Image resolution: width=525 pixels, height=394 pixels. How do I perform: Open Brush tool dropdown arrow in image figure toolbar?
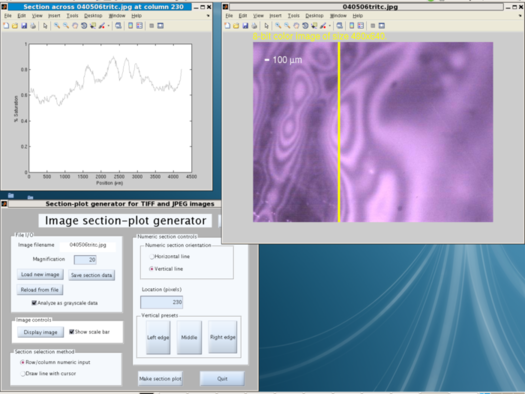click(330, 26)
